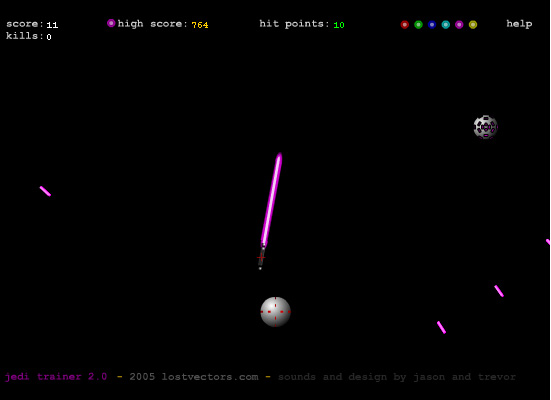Click the lightsaber hilt handle
The image size is (551, 400).
point(261,257)
